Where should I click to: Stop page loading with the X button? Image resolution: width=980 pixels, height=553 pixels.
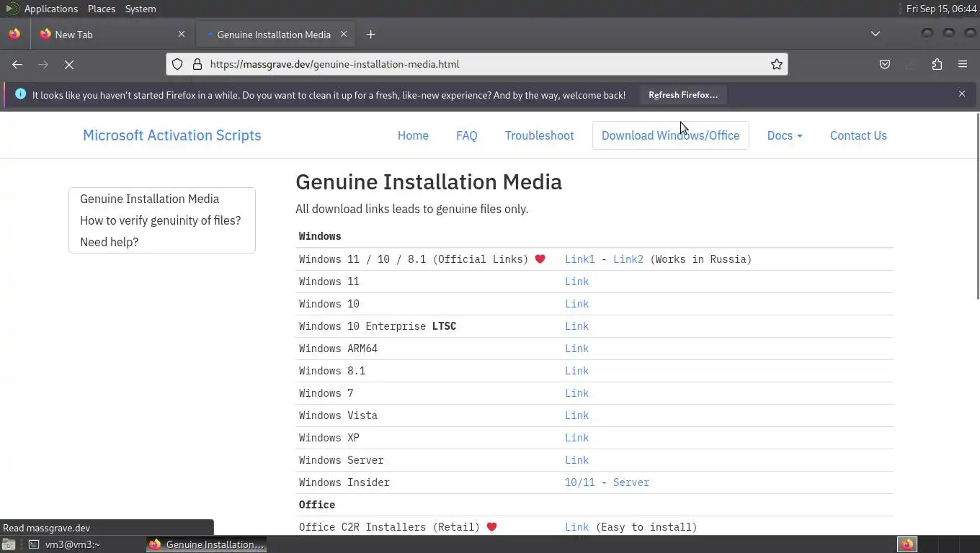tap(69, 64)
